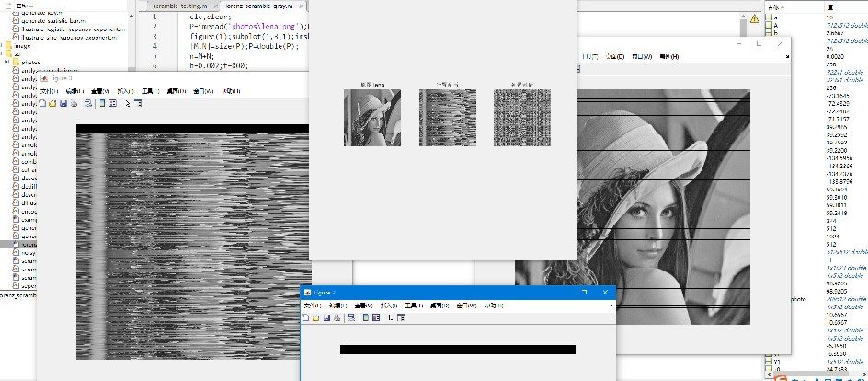
Task: Open 帮助 (Help) menu in Figure 3
Action: [231, 91]
